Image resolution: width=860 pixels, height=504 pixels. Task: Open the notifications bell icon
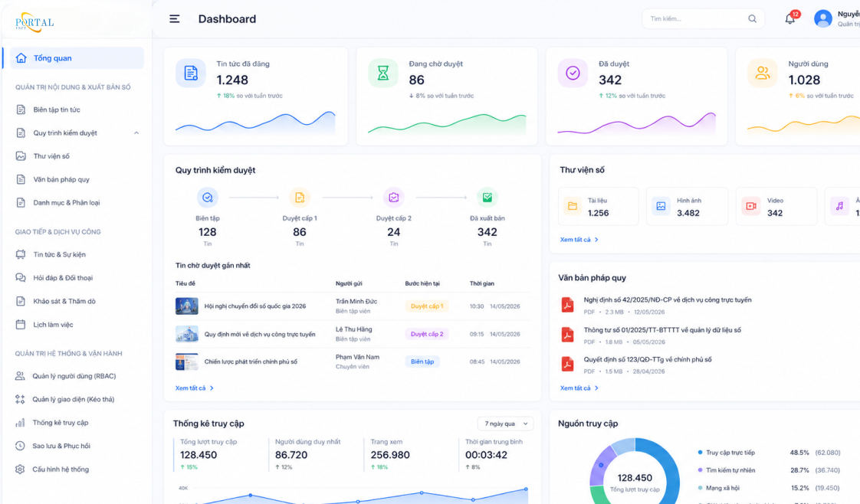(789, 19)
